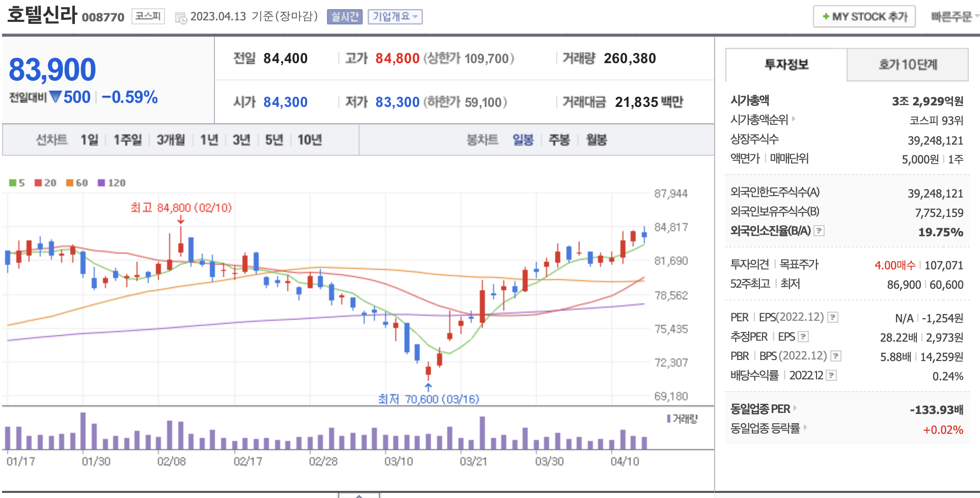
Task: Open help icon beside PER EPS(2022.12)
Action: (832, 317)
